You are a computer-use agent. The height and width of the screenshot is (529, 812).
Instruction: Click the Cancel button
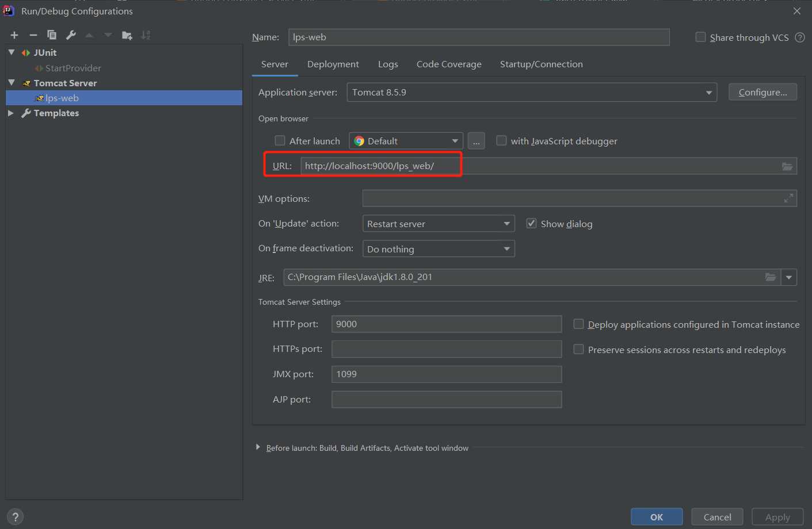pyautogui.click(x=717, y=517)
